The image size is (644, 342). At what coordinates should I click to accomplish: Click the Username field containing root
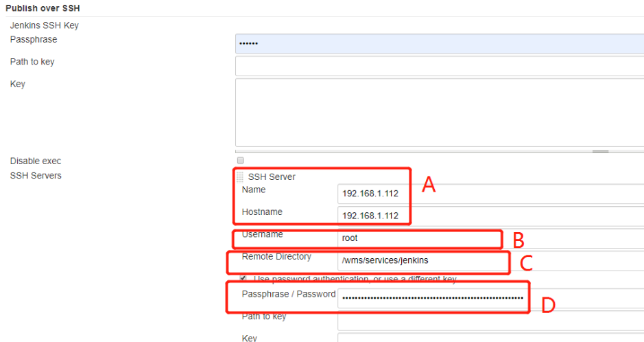[x=491, y=238]
